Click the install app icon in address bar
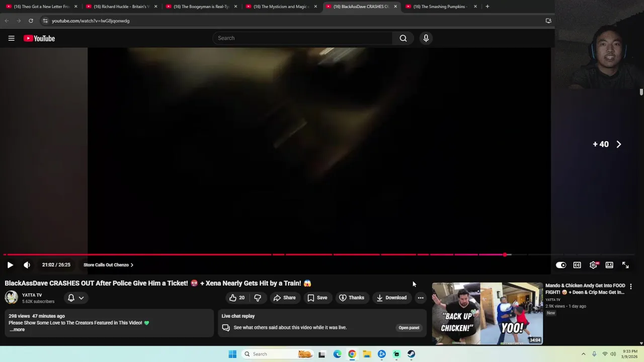This screenshot has width=644, height=362. [x=548, y=21]
